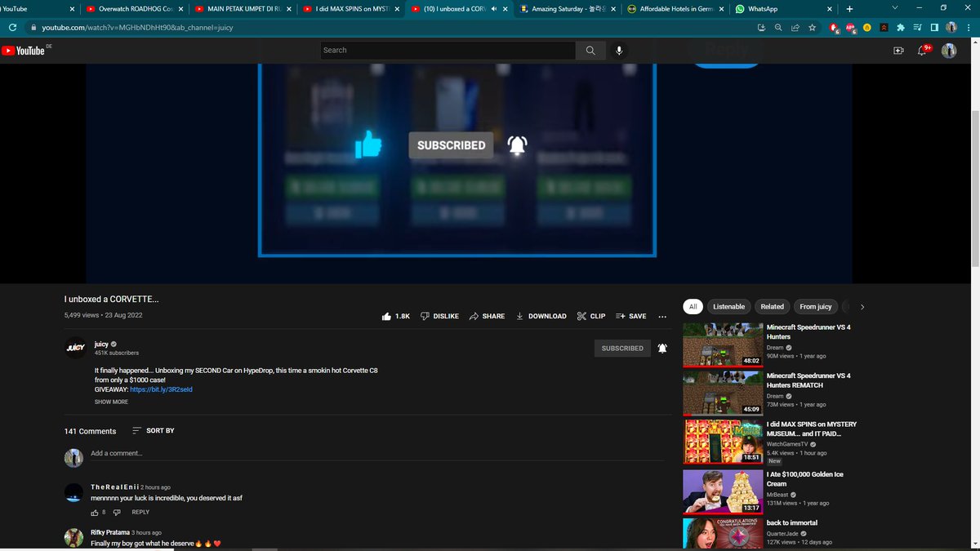Create a clip with Clip button

pyautogui.click(x=591, y=316)
